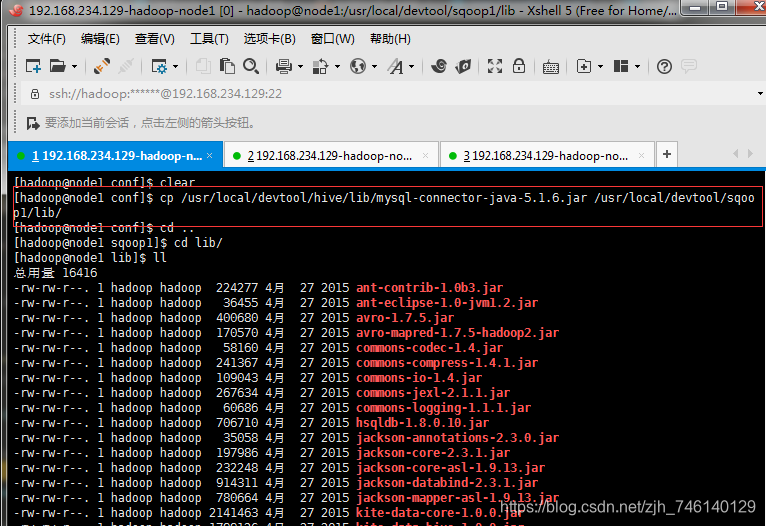Click the Find magnifier icon

pyautogui.click(x=251, y=66)
